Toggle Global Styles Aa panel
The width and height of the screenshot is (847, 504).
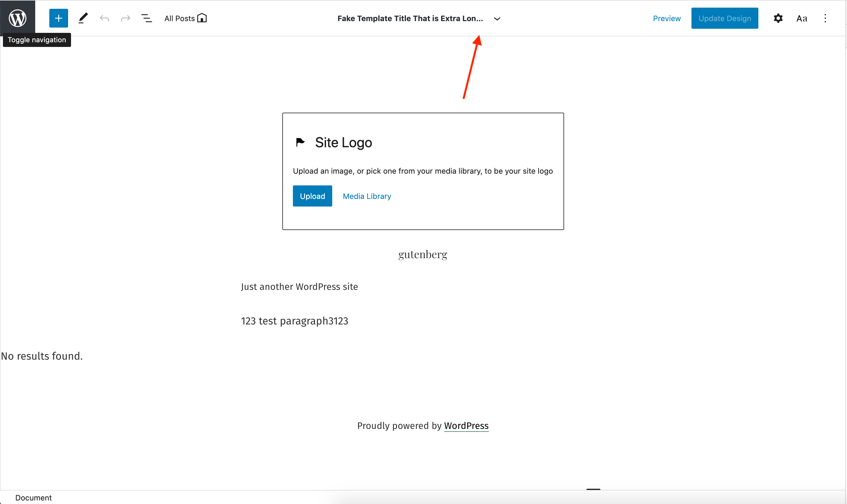[802, 18]
